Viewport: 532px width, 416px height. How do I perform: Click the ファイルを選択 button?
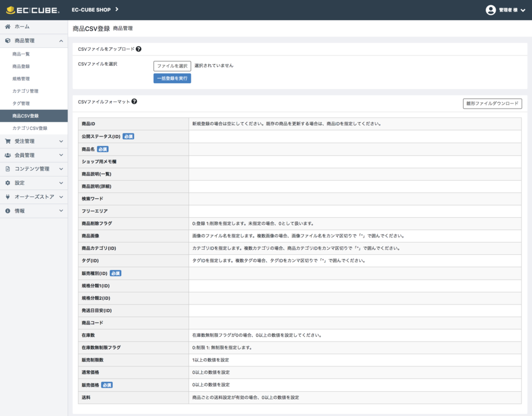(x=172, y=66)
